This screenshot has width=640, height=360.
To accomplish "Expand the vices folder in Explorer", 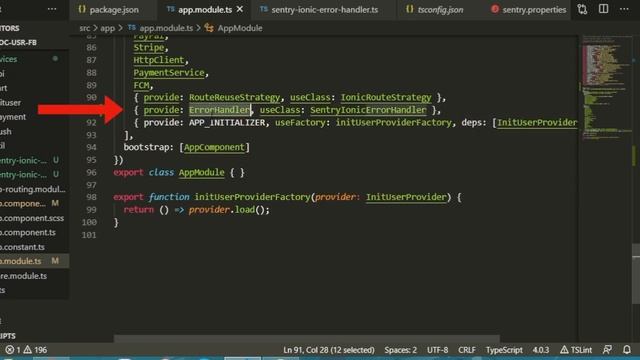I will click(34, 59).
